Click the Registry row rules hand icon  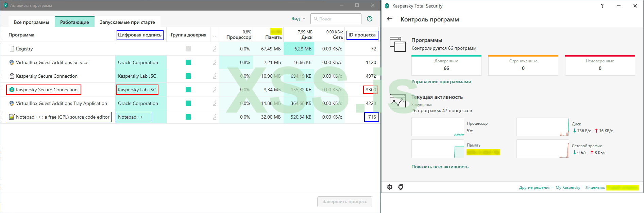coord(215,49)
